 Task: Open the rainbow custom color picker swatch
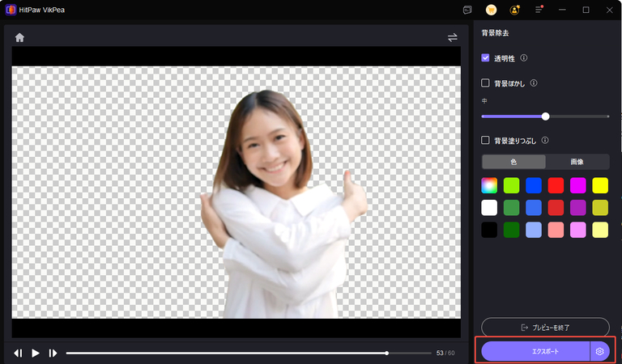pyautogui.click(x=488, y=185)
